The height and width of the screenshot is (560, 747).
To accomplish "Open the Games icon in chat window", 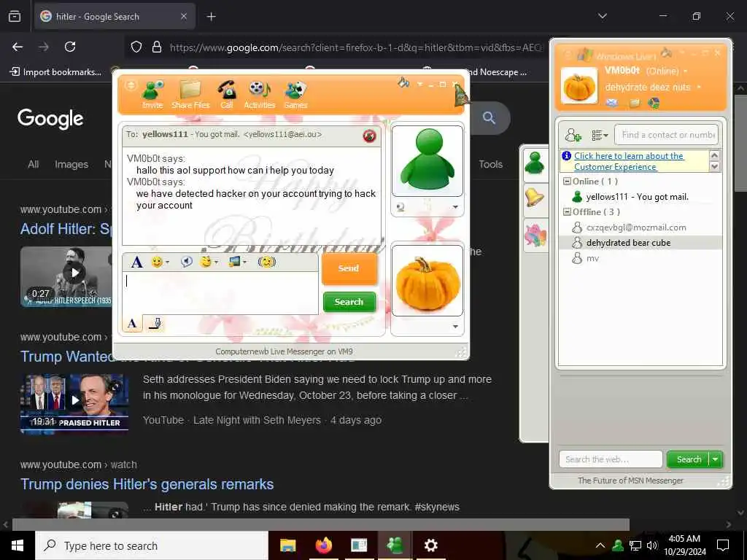I will pos(295,94).
